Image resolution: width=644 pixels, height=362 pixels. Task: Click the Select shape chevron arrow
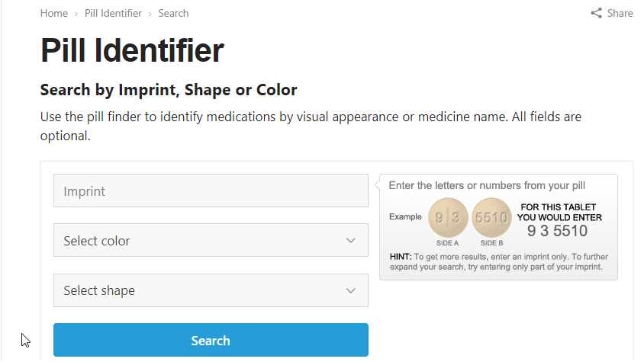pos(350,290)
